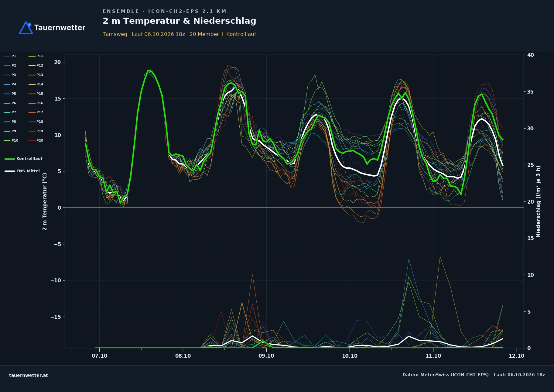Click the Kontrolllauf legend entry
The width and height of the screenshot is (554, 392).
24,159
